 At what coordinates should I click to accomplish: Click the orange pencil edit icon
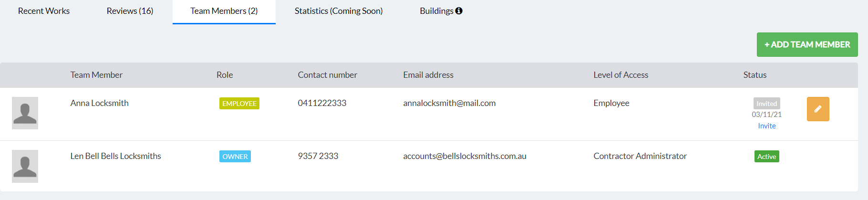(817, 109)
